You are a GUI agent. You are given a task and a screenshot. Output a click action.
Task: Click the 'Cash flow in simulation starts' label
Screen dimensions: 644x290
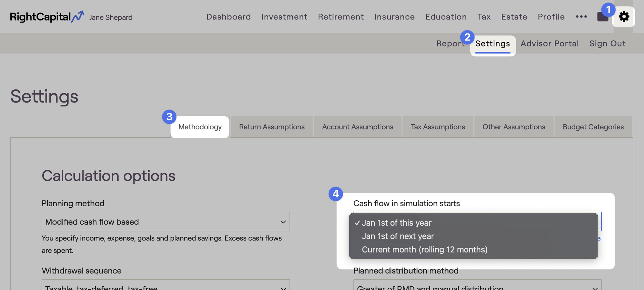[407, 203]
